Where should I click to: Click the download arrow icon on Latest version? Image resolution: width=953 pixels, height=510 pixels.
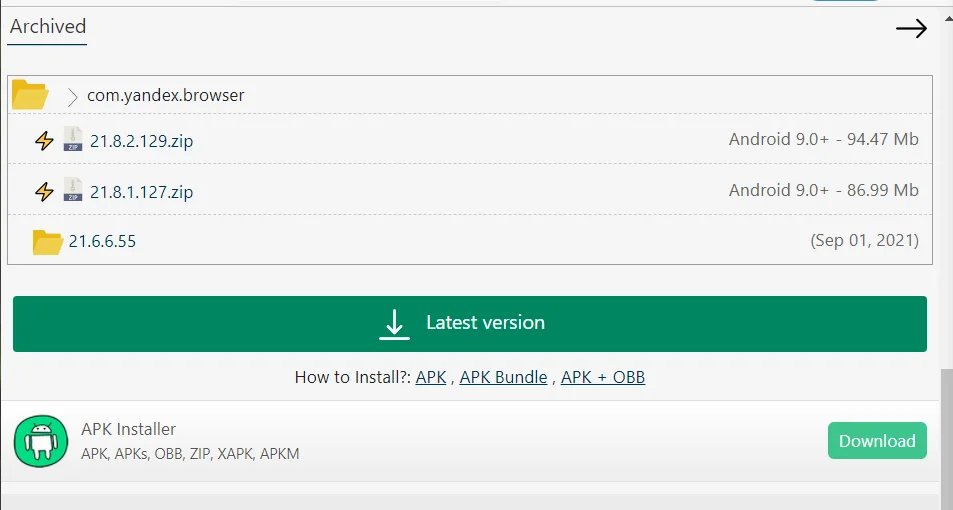[394, 324]
